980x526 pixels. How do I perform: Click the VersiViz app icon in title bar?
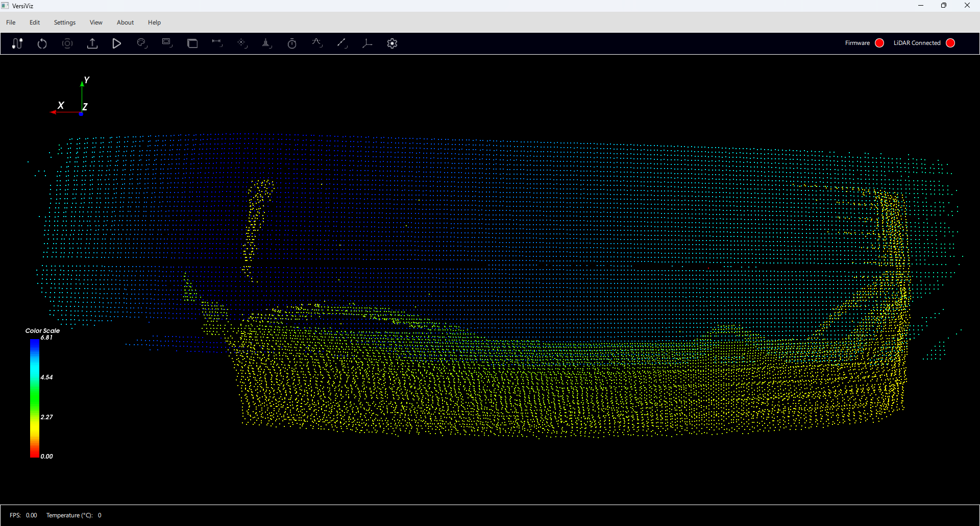5,6
